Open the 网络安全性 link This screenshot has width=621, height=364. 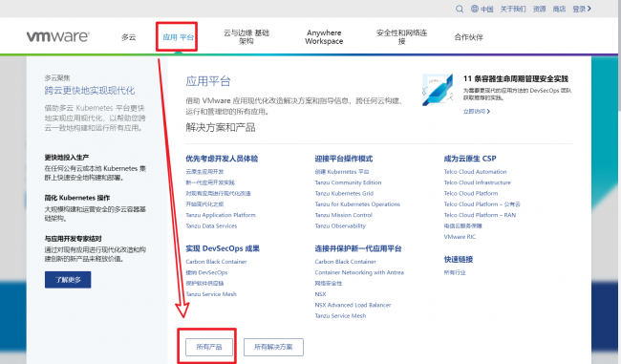coord(329,283)
